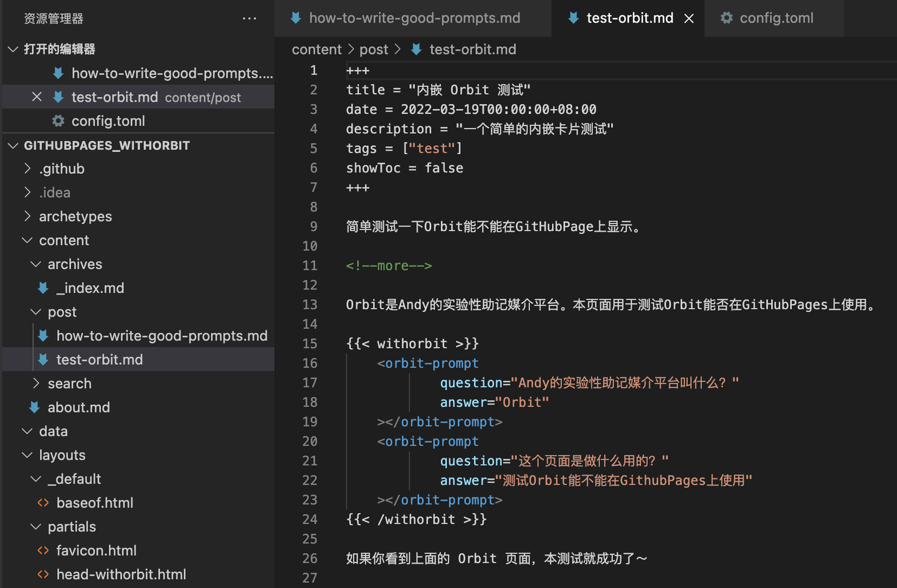897x588 pixels.
Task: Collapse the Open Editors section
Action: (x=12, y=49)
